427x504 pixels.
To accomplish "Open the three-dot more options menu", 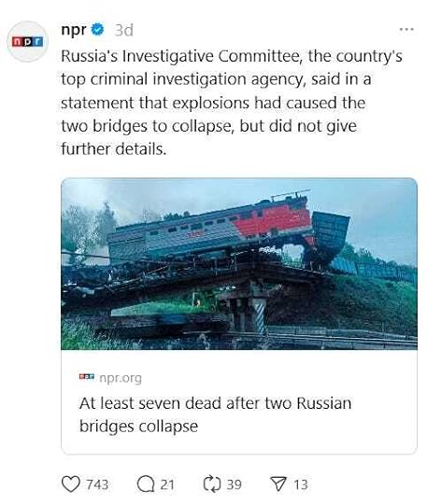I will 406,30.
